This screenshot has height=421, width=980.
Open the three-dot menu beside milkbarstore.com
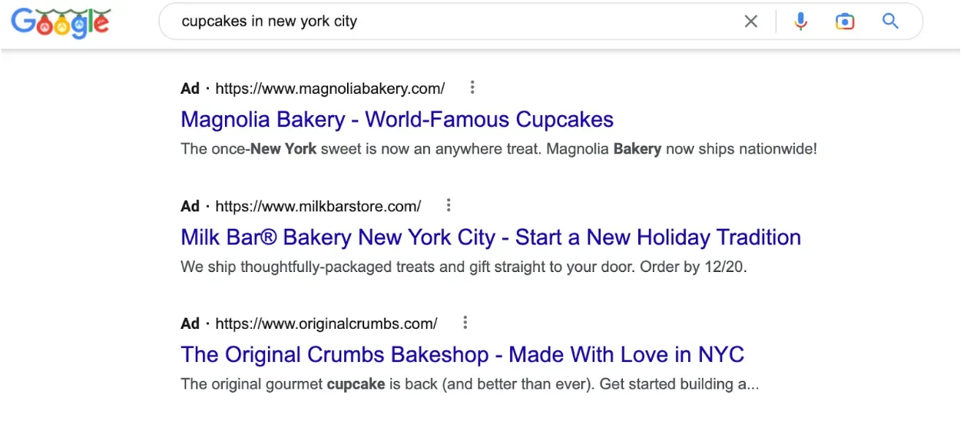click(x=449, y=205)
